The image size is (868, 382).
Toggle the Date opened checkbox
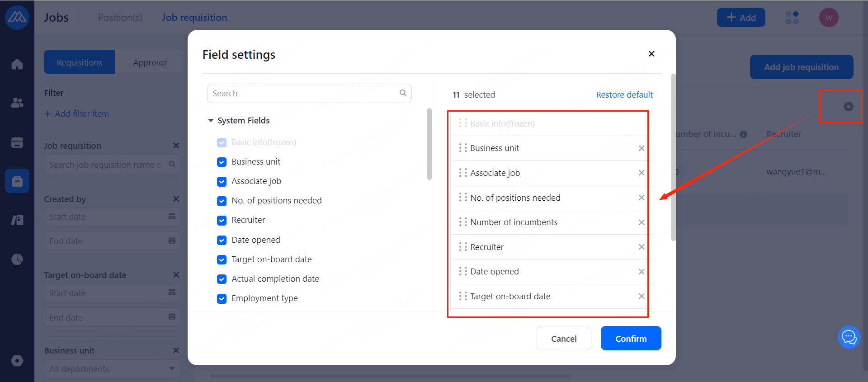tap(222, 240)
